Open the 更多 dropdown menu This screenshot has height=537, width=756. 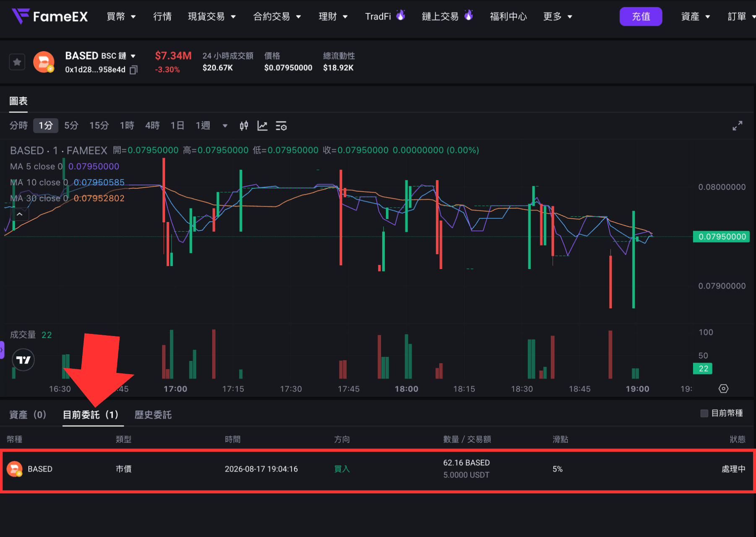[x=558, y=17]
